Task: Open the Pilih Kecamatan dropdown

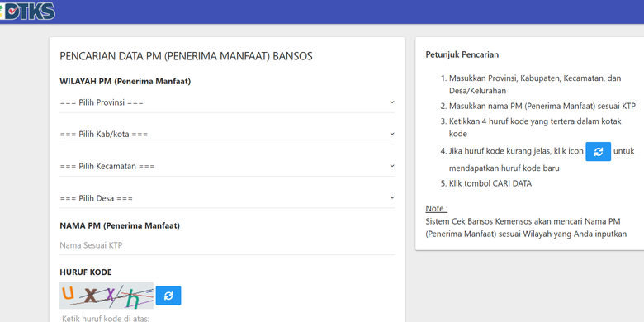Action: click(227, 166)
